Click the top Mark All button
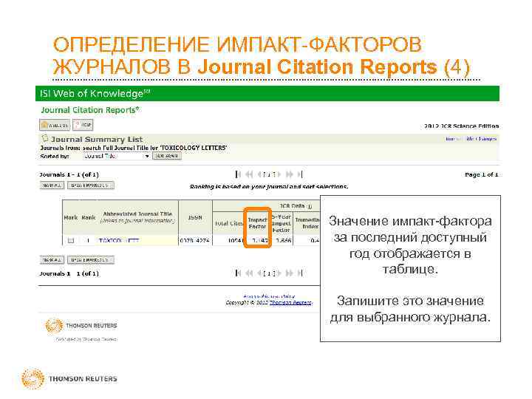This screenshot has width=532, height=399. pyautogui.click(x=52, y=185)
